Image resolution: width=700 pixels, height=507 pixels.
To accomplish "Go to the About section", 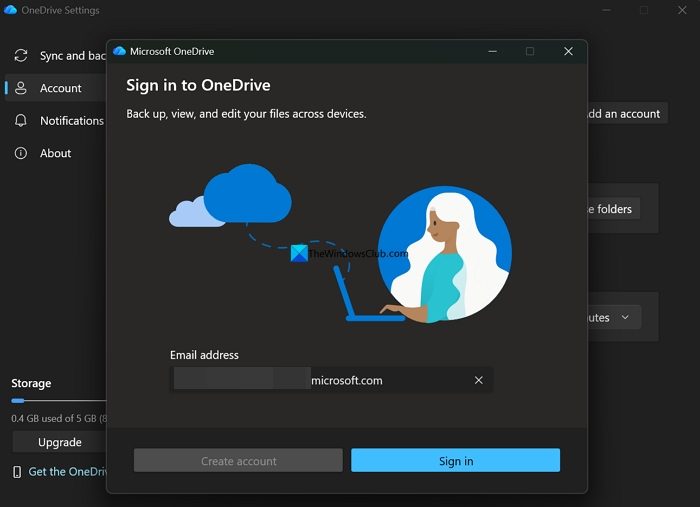I will pyautogui.click(x=56, y=153).
